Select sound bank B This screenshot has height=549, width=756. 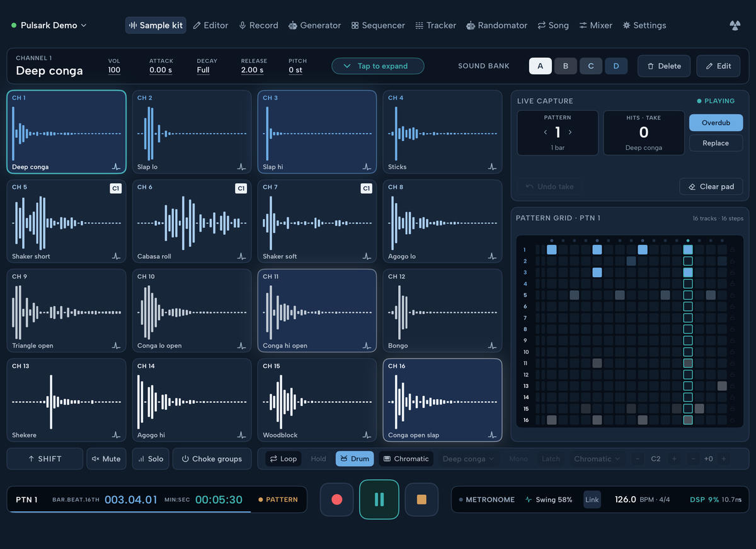566,66
